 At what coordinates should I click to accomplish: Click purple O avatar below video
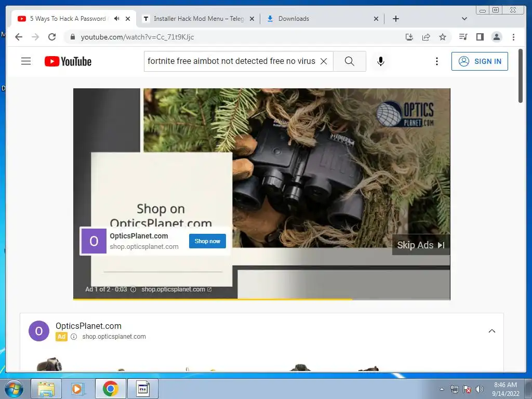(39, 331)
